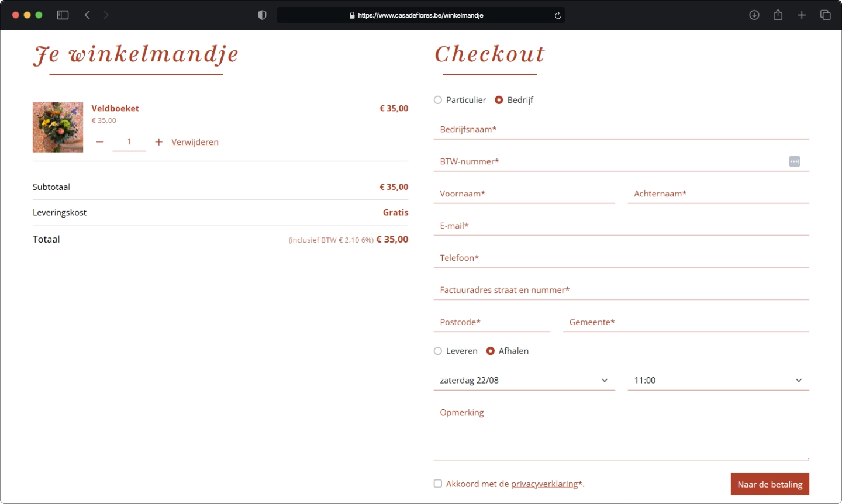Check the Akkoord privacy checkbox

pyautogui.click(x=438, y=484)
